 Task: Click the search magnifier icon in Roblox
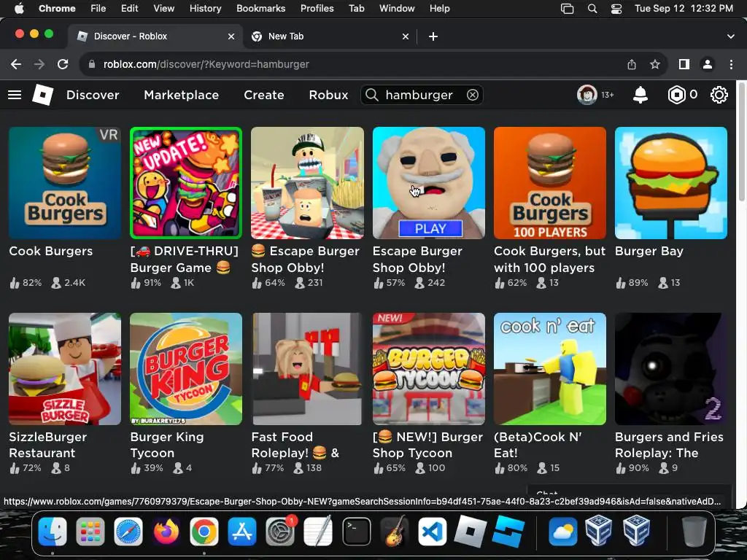(371, 95)
